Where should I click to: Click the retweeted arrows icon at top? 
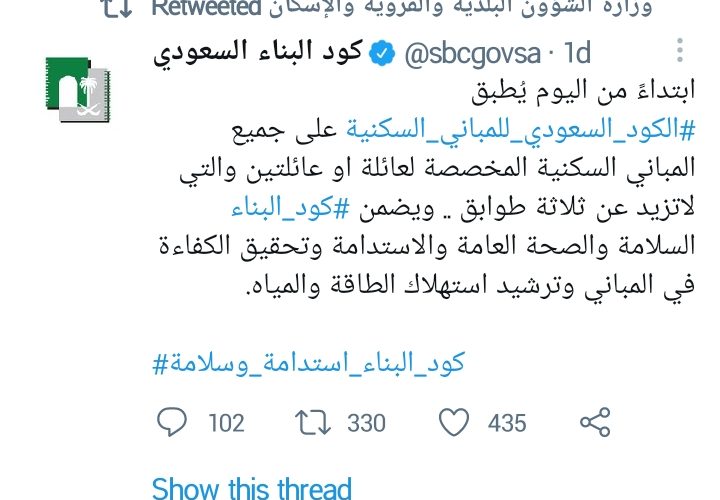click(x=118, y=8)
